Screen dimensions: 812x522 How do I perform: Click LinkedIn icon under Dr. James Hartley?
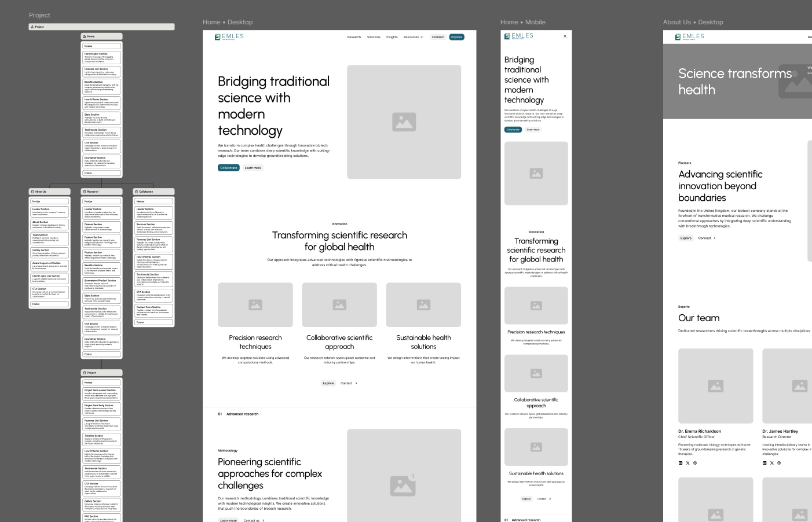[765, 463]
